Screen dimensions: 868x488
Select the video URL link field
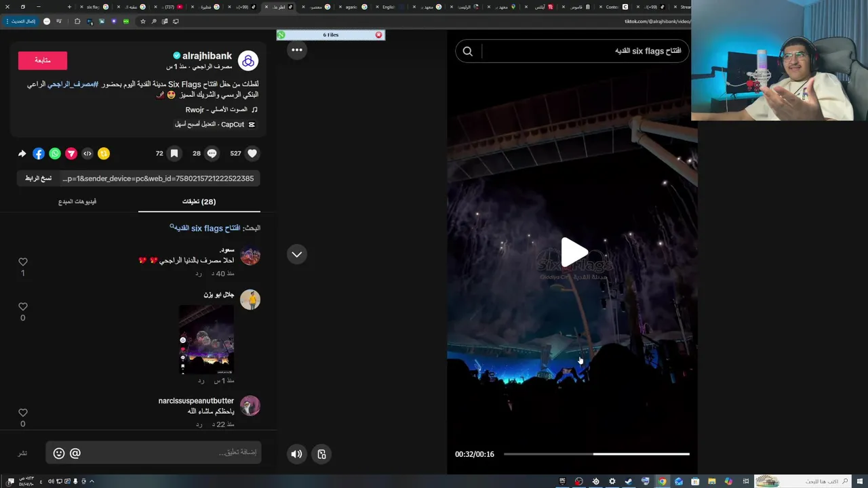158,178
